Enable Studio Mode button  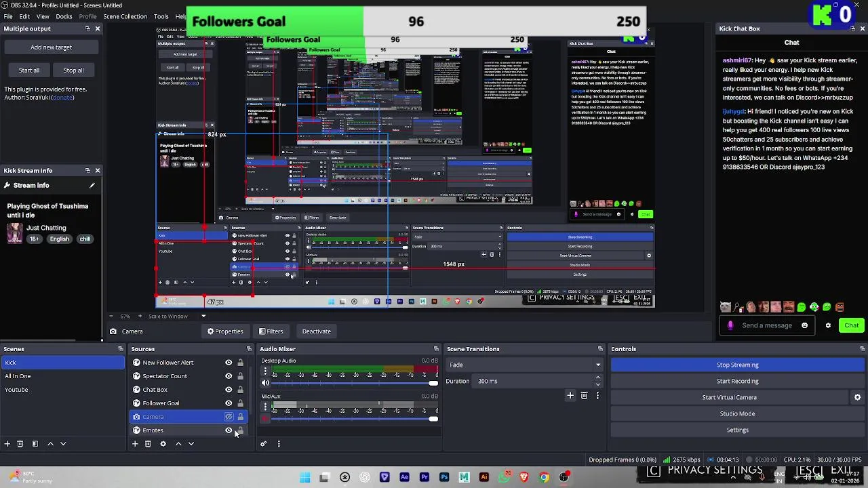coord(738,414)
